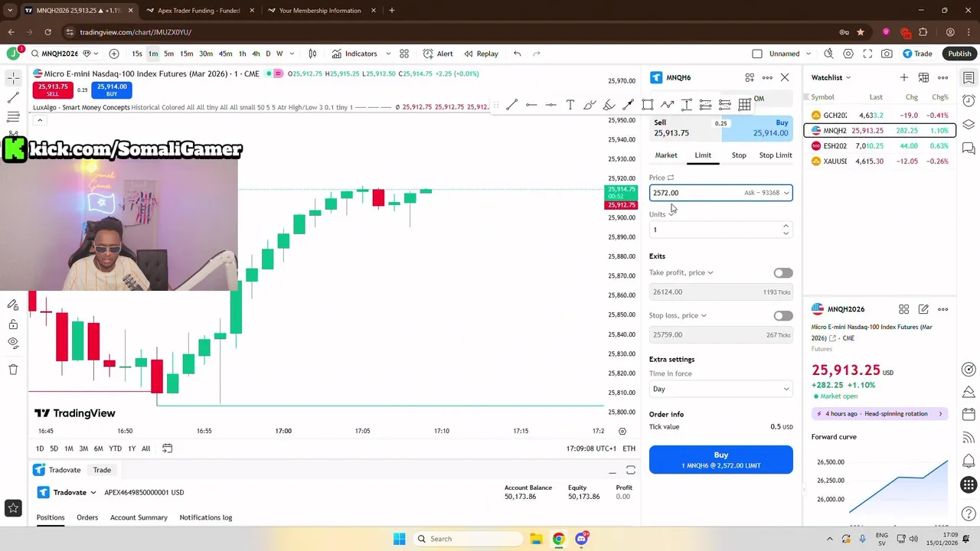The height and width of the screenshot is (551, 980).
Task: Open alerts panel clock icon in right sidebar
Action: [x=969, y=101]
